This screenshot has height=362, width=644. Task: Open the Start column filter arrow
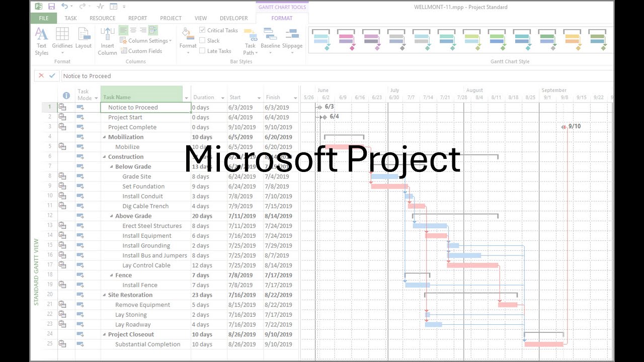(x=259, y=98)
